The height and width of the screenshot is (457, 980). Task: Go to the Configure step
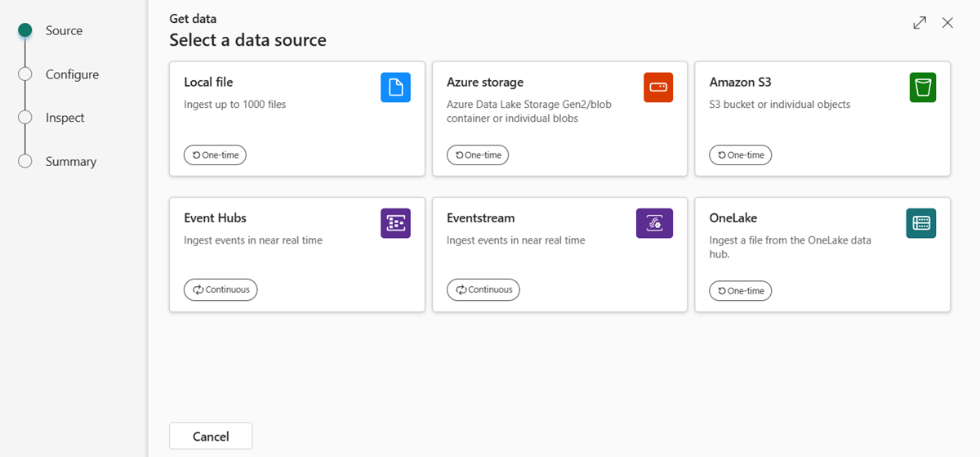coord(72,74)
